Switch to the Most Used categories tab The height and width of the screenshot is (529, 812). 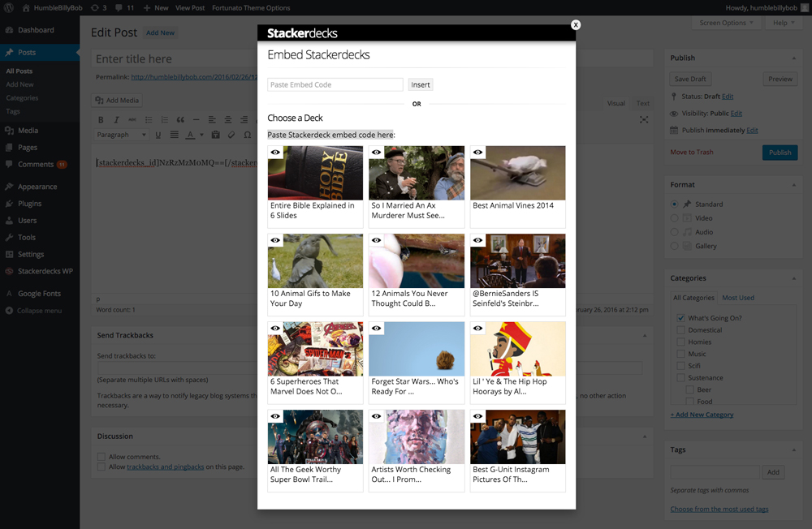pos(738,298)
